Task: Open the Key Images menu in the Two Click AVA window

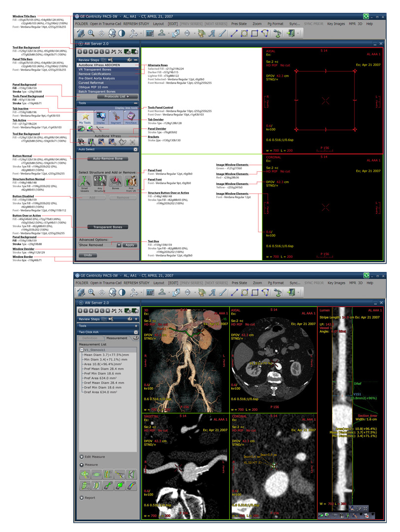Action: [x=337, y=283]
